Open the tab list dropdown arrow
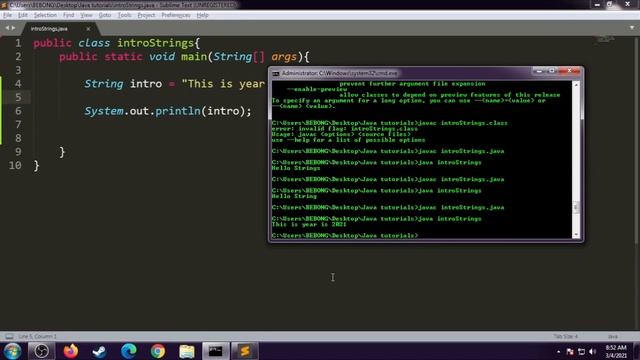The image size is (640, 360). click(632, 28)
